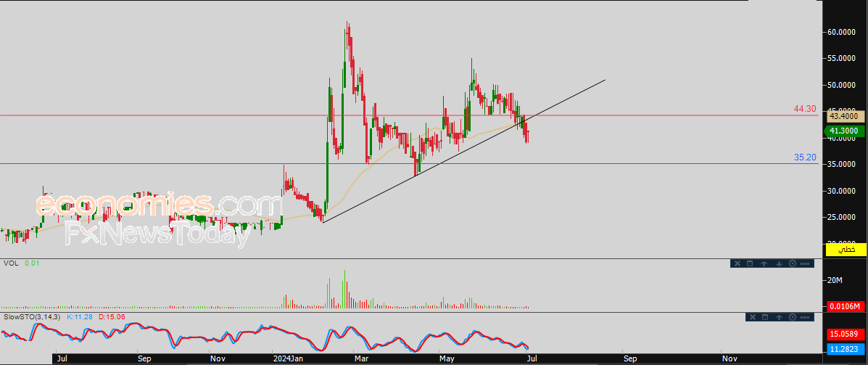Open VOL panel more options menu
Viewport: 868px width, 365px height.
805,263
